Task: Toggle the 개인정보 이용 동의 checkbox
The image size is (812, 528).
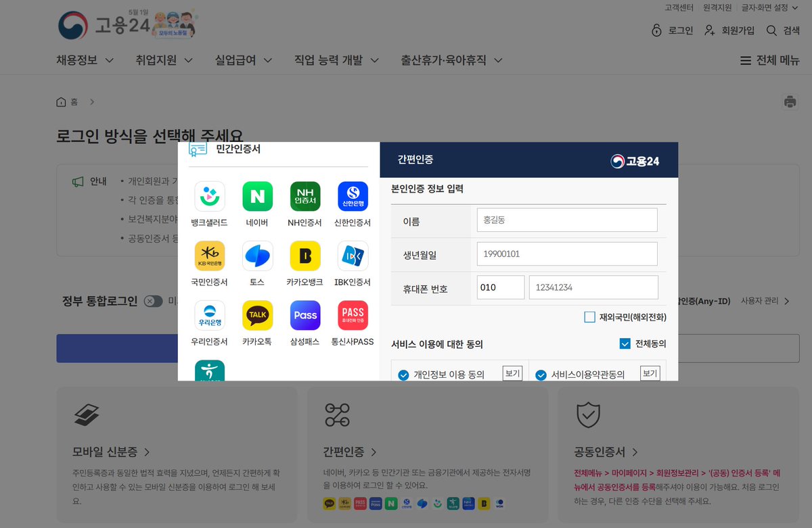Action: (x=404, y=375)
